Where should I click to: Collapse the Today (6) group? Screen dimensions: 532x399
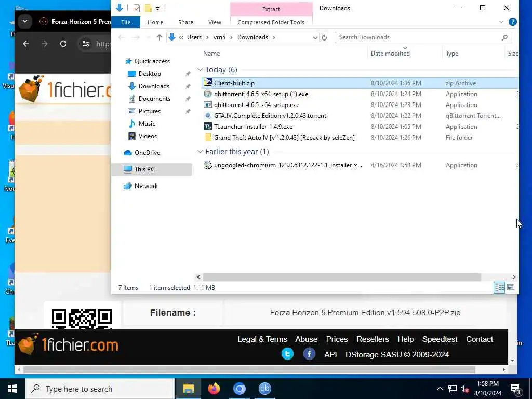pos(200,70)
